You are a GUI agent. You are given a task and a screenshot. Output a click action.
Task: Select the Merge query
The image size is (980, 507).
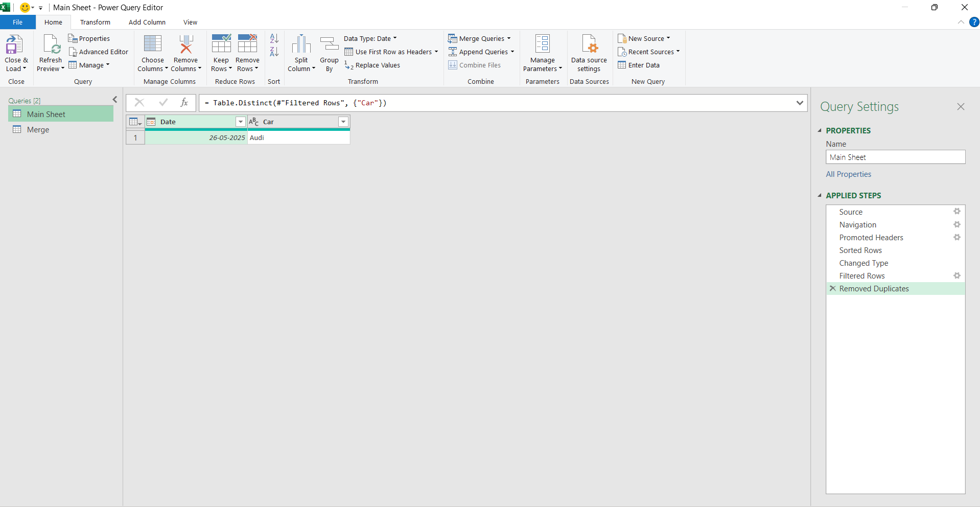click(61, 129)
